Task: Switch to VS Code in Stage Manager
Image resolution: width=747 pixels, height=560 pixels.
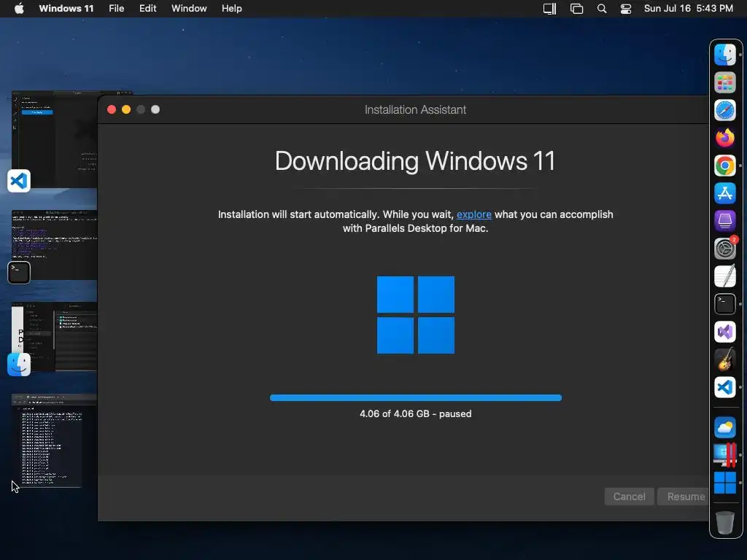Action: coord(18,181)
